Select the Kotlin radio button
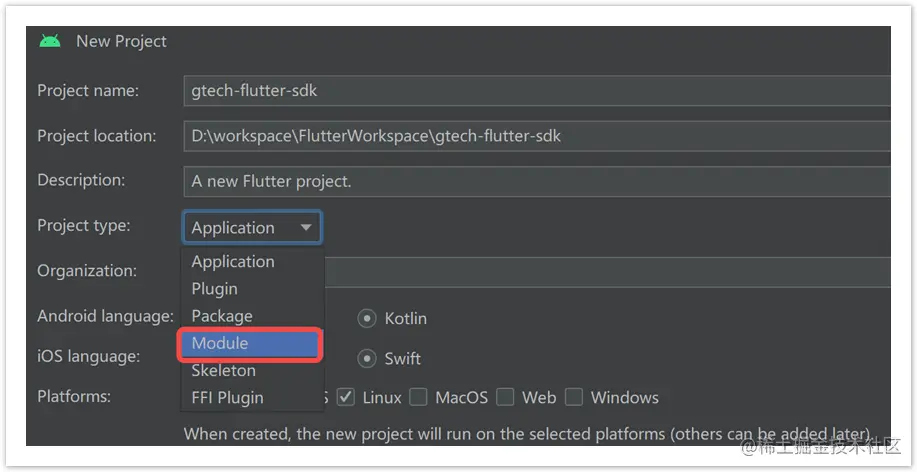Image resolution: width=917 pixels, height=472 pixels. click(x=367, y=318)
